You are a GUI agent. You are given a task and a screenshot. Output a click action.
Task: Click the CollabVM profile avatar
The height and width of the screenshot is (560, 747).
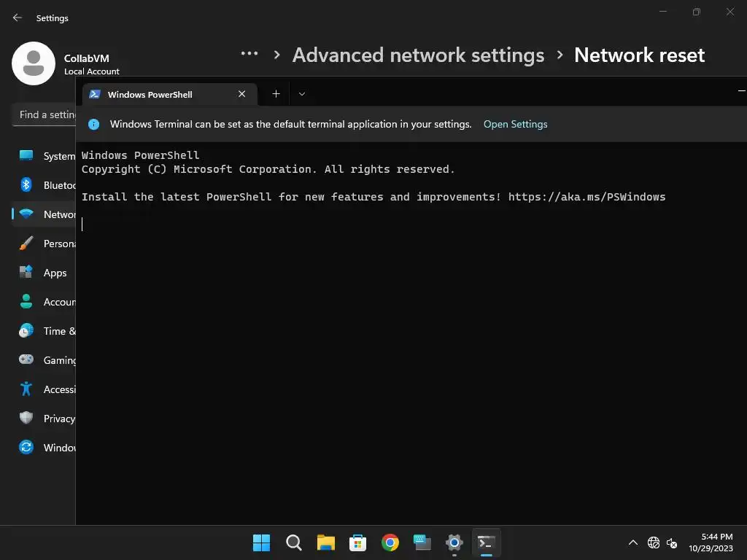[34, 63]
